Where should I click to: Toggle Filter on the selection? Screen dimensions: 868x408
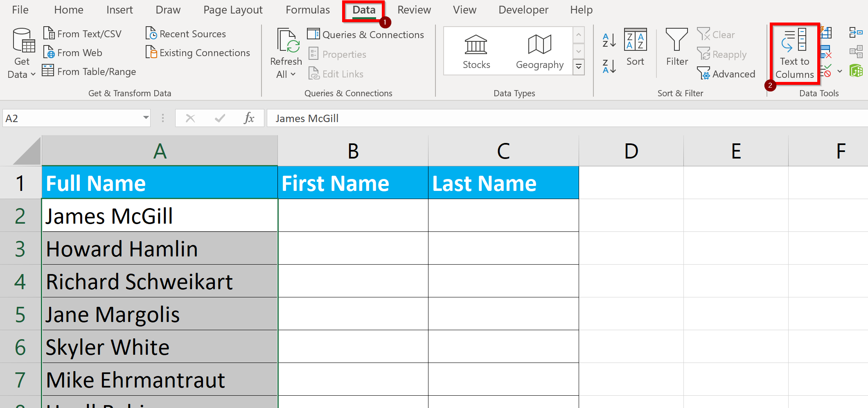pos(676,48)
